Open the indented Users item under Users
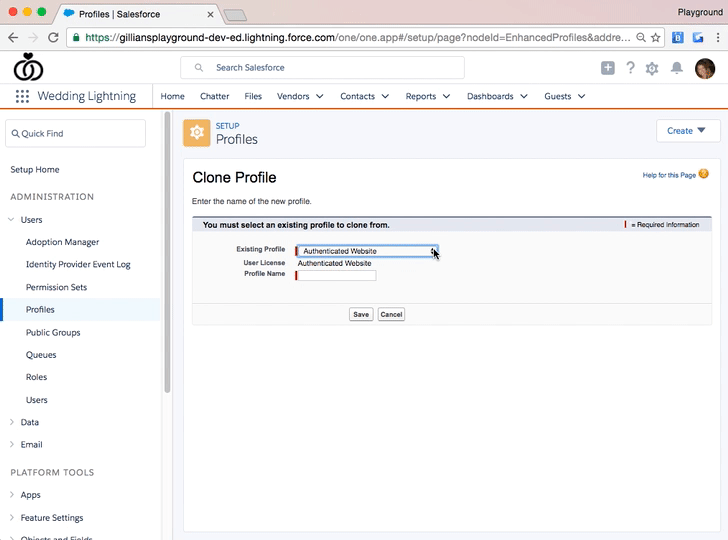728x540 pixels. pos(37,400)
